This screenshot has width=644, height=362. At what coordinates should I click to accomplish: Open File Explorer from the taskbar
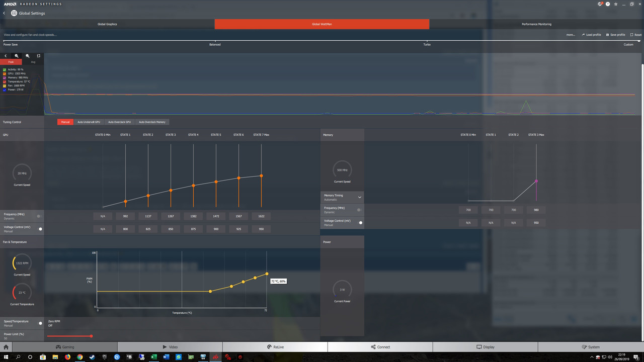55,357
